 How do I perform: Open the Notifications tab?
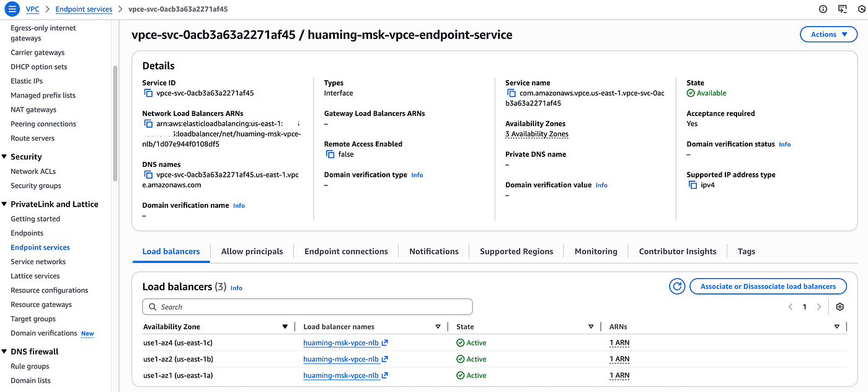(x=434, y=251)
